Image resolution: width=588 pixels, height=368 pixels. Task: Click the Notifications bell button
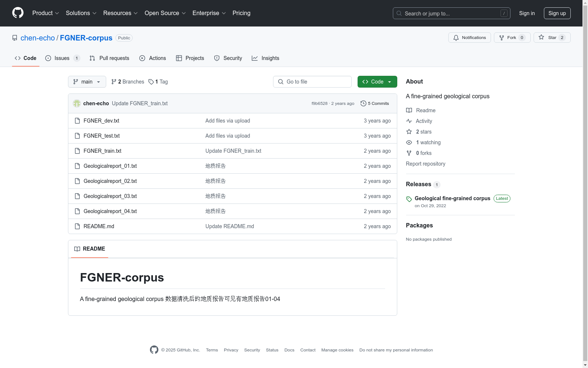(x=470, y=38)
